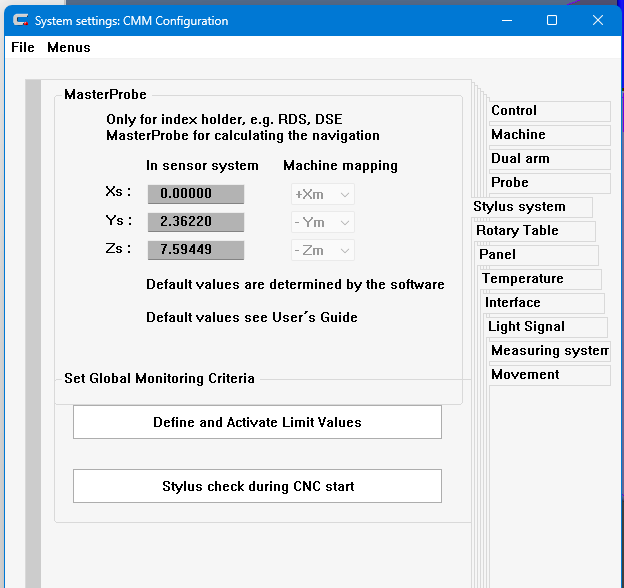The width and height of the screenshot is (624, 588).
Task: Switch to the Interface tab
Action: coord(543,303)
